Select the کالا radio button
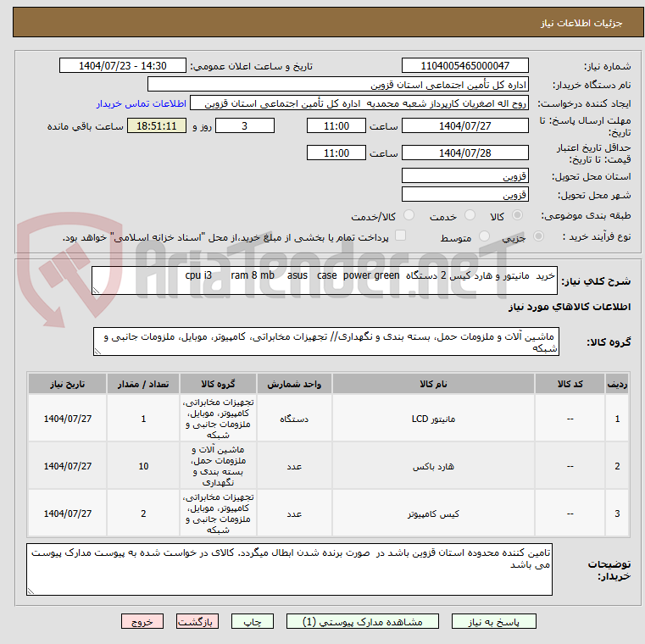The image size is (645, 644). (x=517, y=215)
